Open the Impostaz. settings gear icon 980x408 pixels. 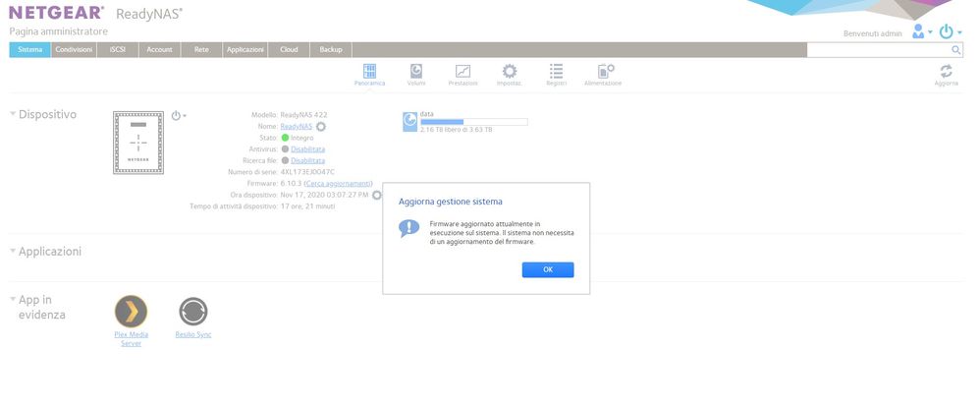coord(509,71)
